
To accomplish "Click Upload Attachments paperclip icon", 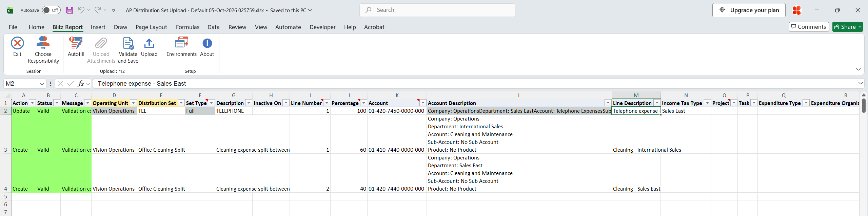I will 101,43.
